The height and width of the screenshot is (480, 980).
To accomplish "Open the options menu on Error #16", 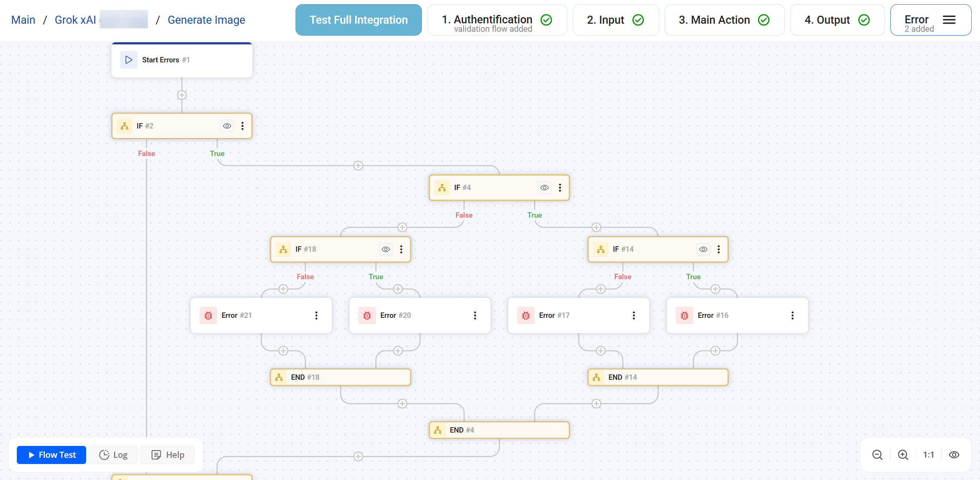I will pyautogui.click(x=792, y=315).
